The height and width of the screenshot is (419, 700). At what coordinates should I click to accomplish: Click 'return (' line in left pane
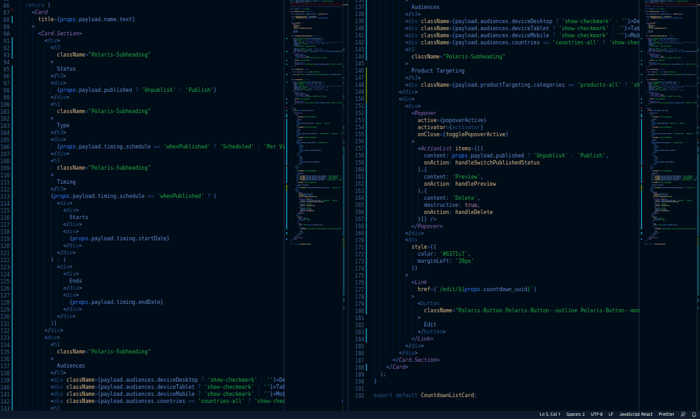pyautogui.click(x=38, y=5)
